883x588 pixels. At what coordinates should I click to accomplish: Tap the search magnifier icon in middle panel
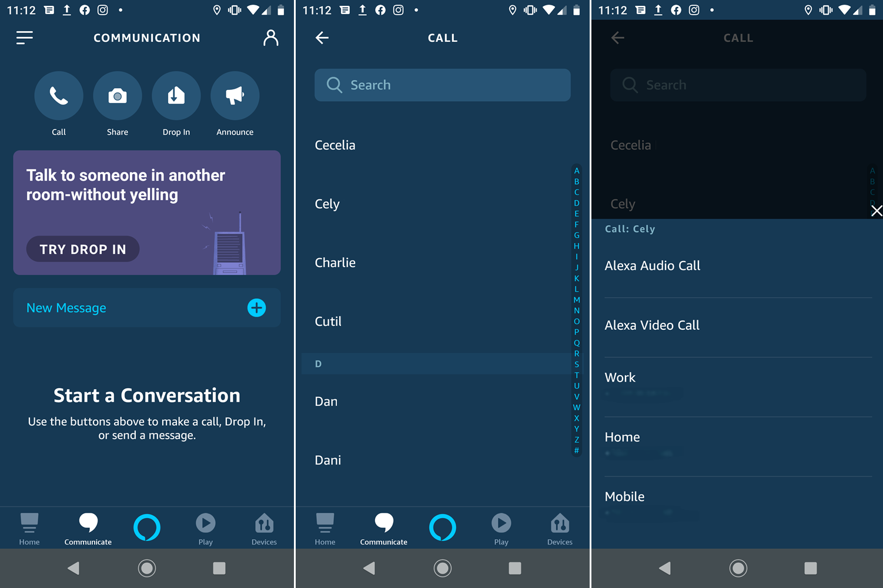335,85
